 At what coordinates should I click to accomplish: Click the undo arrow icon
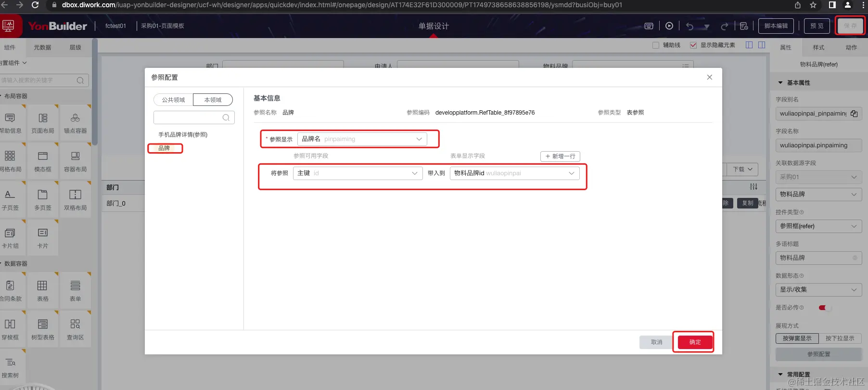tap(690, 26)
